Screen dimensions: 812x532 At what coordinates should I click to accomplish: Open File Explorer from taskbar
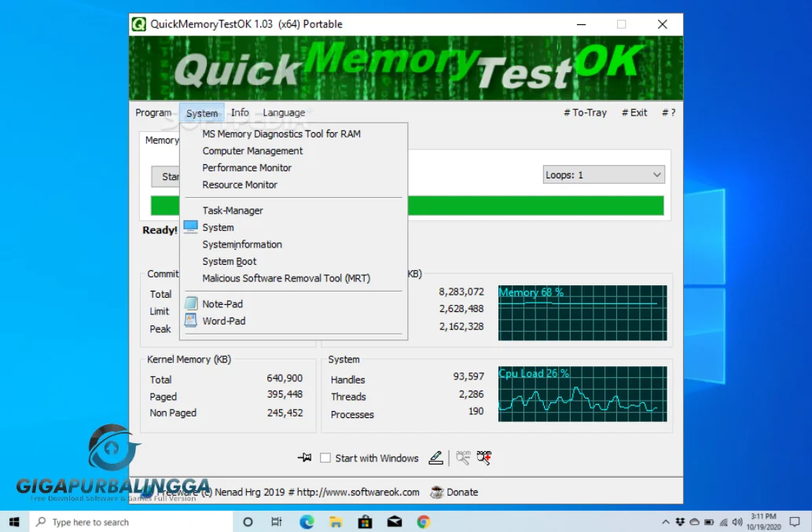336,522
